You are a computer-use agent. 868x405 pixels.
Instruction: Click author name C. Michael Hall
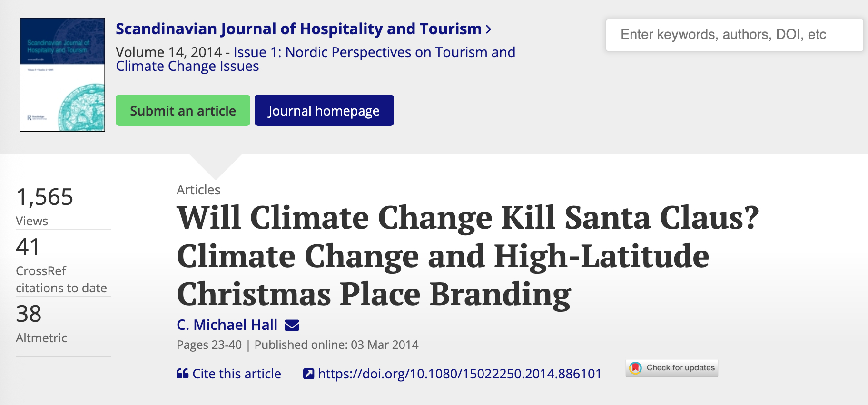tap(227, 325)
